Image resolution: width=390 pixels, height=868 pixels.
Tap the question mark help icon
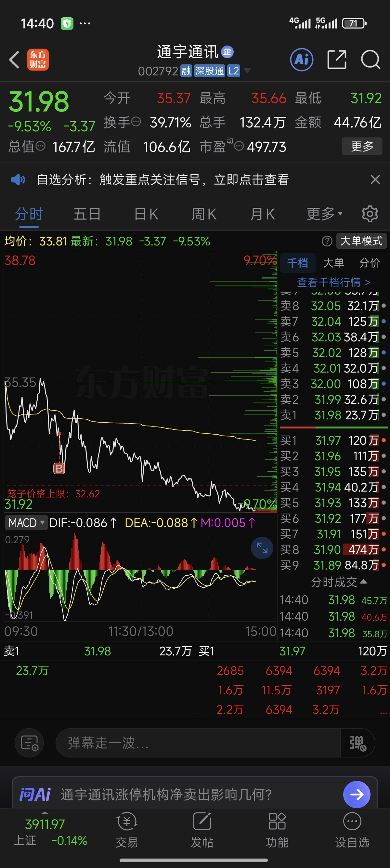click(x=327, y=241)
